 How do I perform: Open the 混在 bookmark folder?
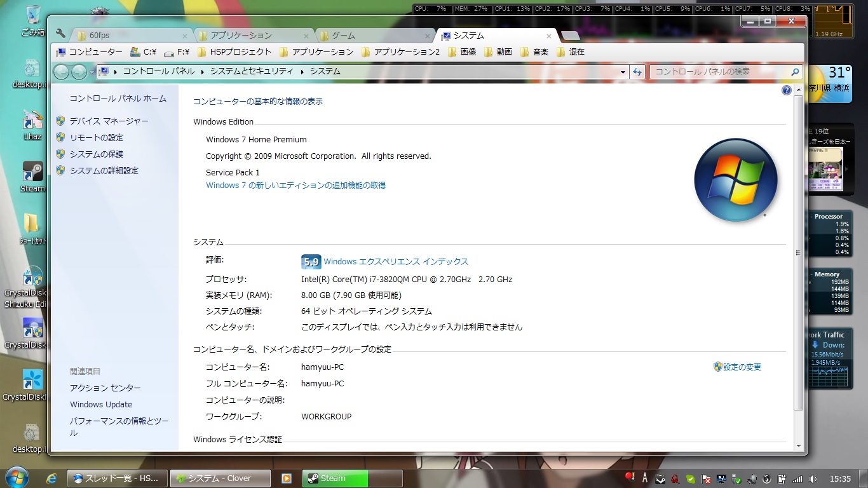tap(571, 52)
